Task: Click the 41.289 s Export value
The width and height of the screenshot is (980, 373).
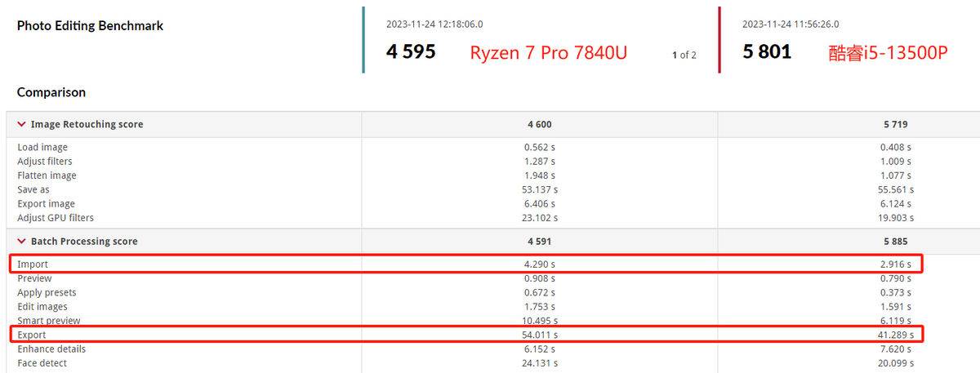Action: [896, 335]
